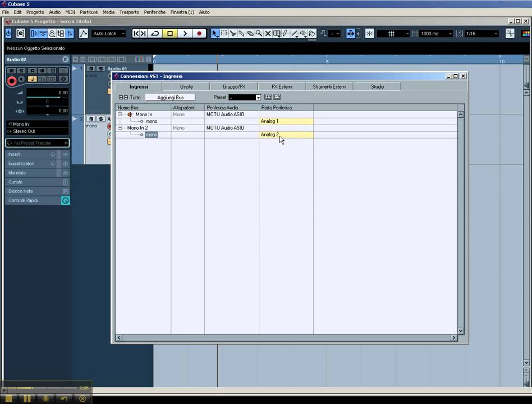Open the snap type grid dropdown
532x404 pixels.
point(393,34)
